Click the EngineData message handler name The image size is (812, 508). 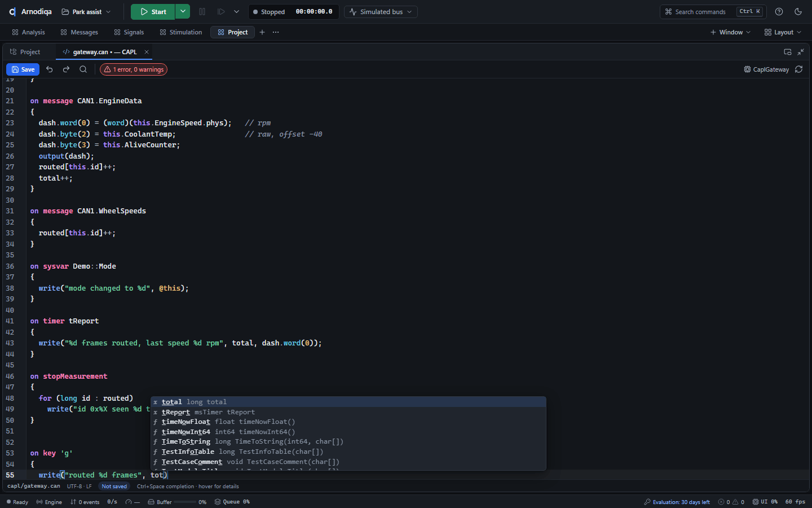[x=120, y=101]
